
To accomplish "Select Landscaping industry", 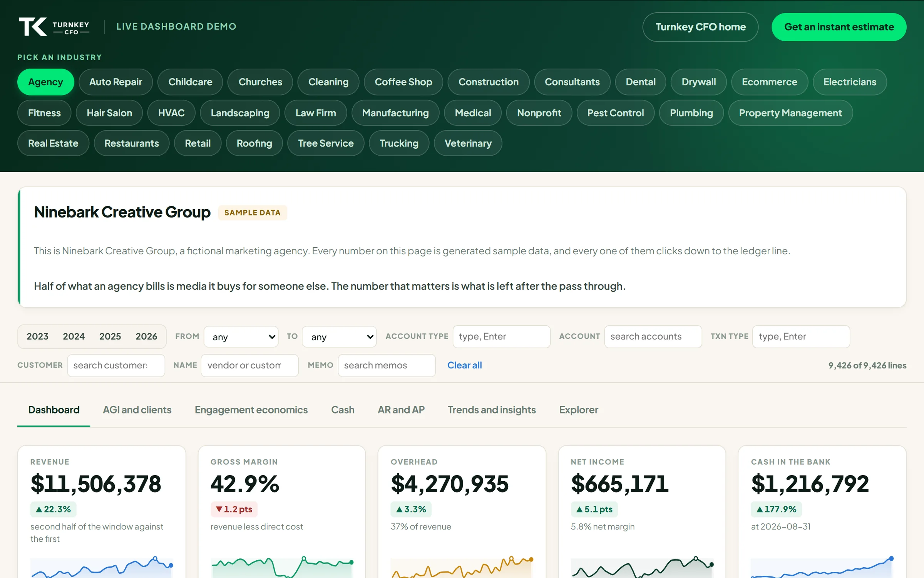I will point(240,113).
